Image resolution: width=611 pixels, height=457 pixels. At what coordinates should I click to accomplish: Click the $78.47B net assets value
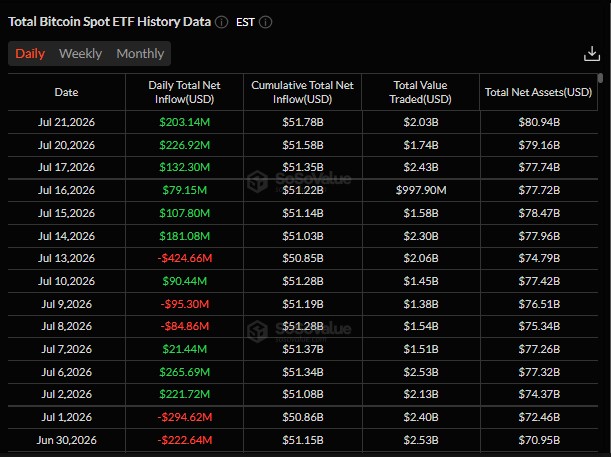click(x=539, y=213)
